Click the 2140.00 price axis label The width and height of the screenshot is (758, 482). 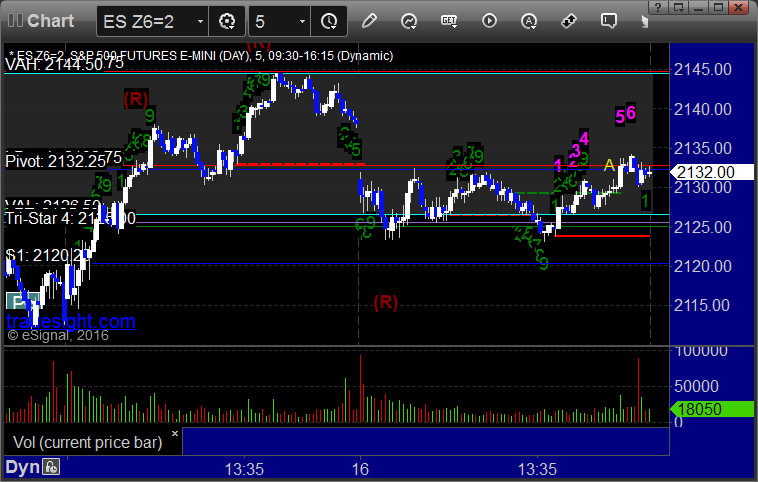pos(702,109)
